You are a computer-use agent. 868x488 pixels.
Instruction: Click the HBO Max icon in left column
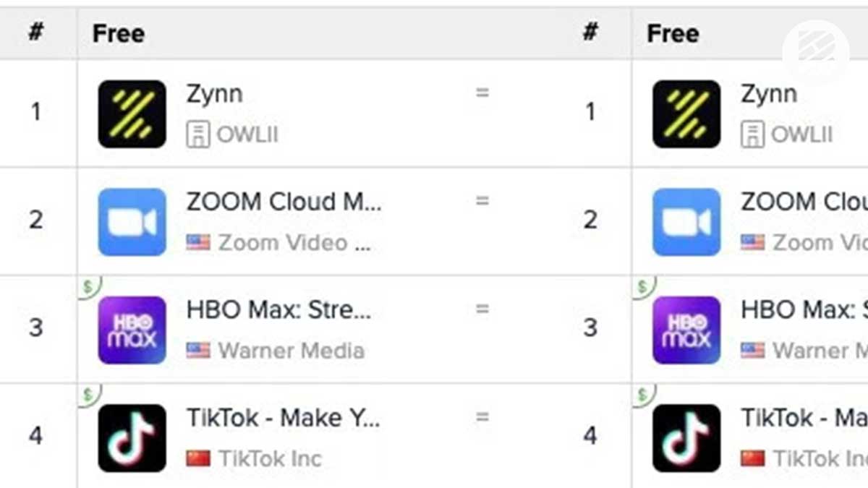132,330
